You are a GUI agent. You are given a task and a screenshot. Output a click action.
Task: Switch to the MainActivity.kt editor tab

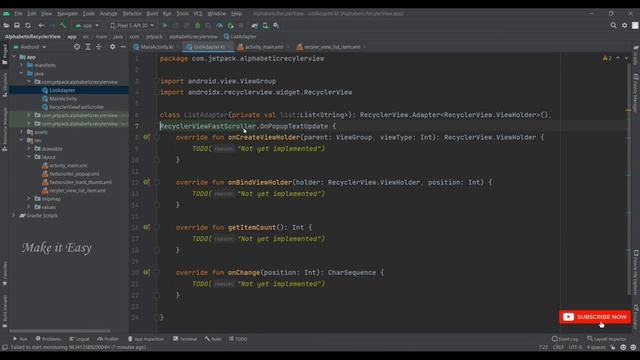click(x=156, y=47)
